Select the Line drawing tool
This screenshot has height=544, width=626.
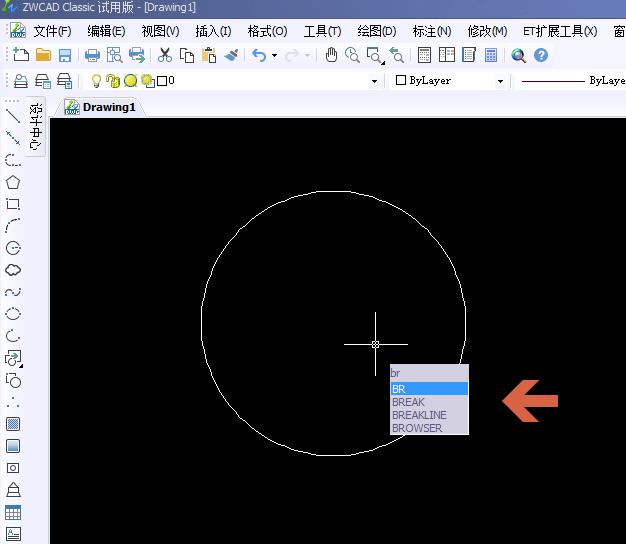tap(13, 115)
